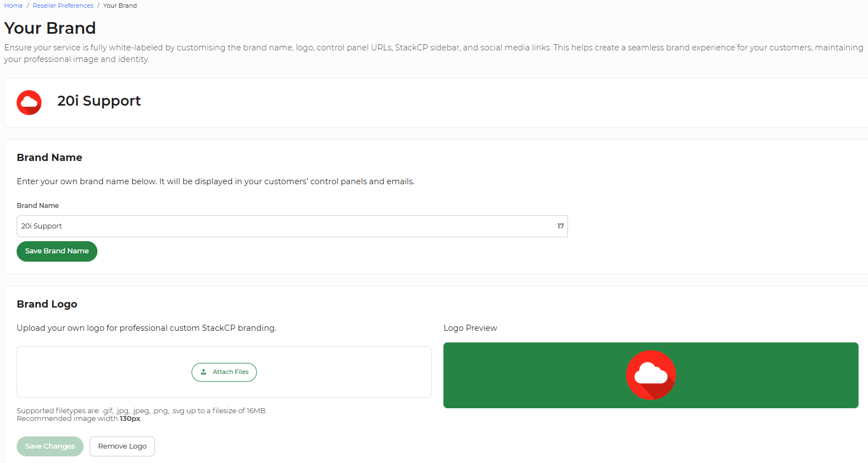
Task: Focus the Brand Name text field
Action: [x=292, y=226]
